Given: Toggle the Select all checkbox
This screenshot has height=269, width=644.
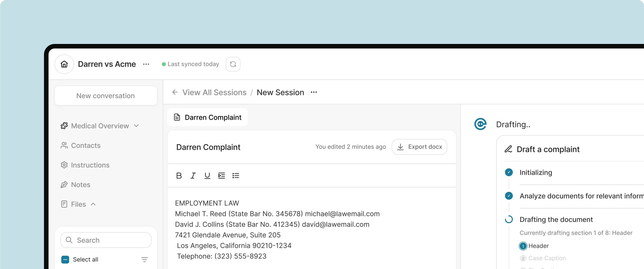Looking at the screenshot, I should 65,260.
